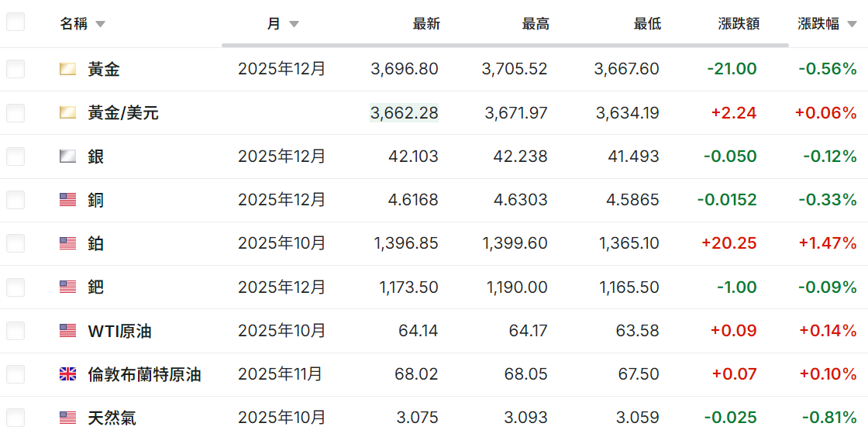Open the 月 column dropdown arrow

click(x=294, y=24)
